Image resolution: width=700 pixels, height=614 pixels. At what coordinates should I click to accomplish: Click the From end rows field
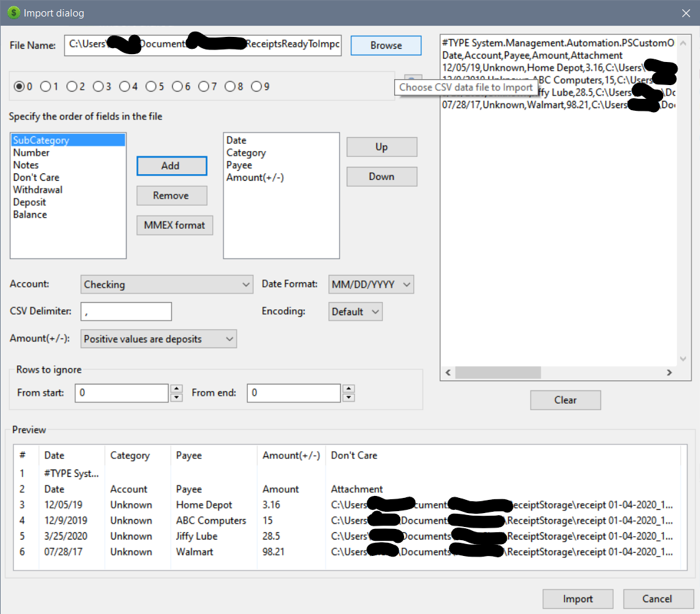(x=294, y=393)
